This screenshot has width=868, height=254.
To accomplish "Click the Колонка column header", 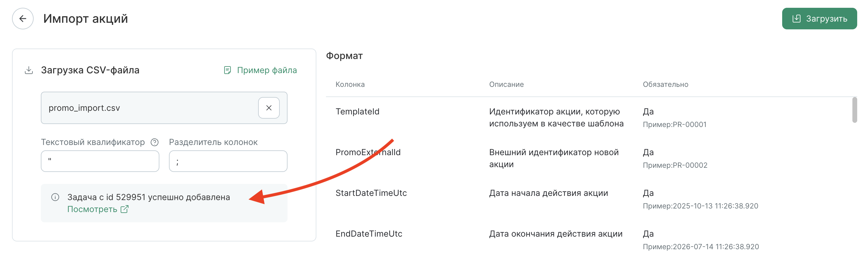I will [x=350, y=84].
